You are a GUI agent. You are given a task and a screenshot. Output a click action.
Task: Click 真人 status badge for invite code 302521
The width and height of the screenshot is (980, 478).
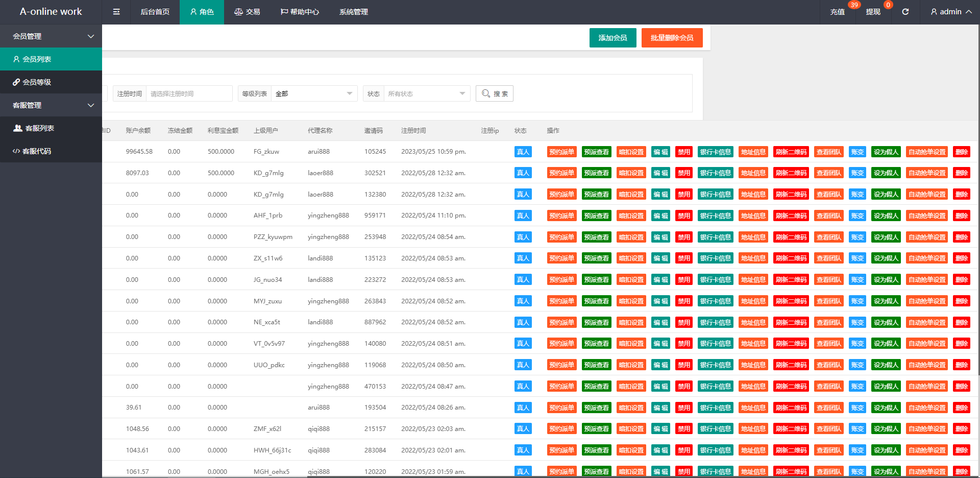click(x=523, y=173)
